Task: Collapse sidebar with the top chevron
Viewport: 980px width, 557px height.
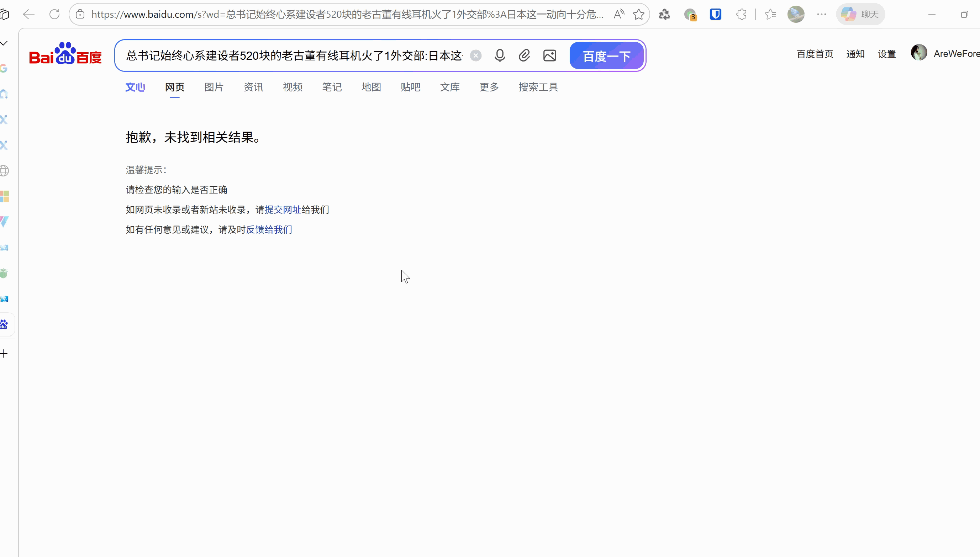Action: click(x=4, y=42)
